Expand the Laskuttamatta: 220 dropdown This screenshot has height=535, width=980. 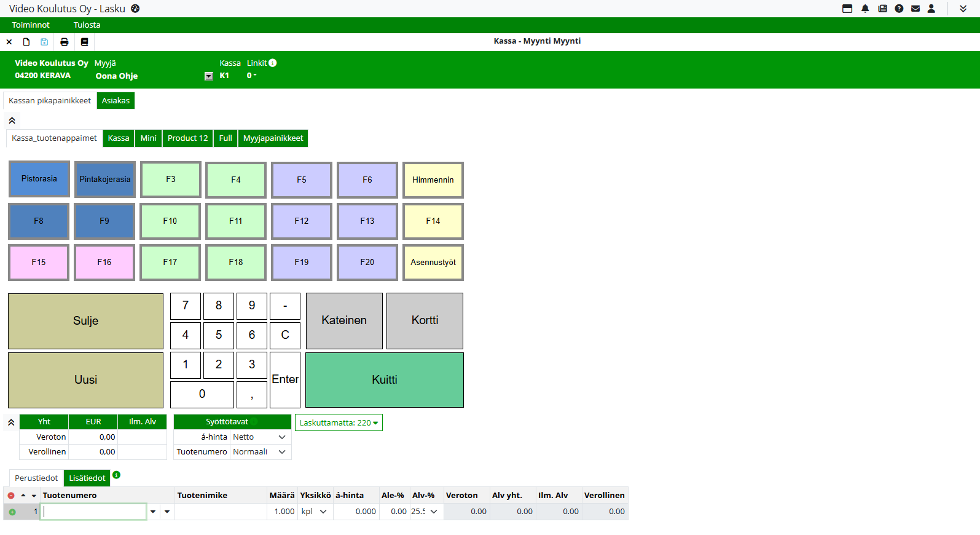[x=339, y=422]
